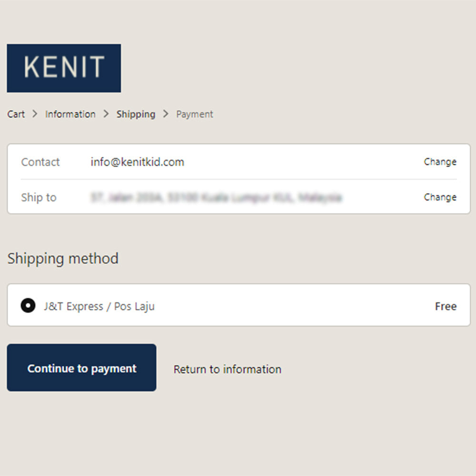This screenshot has width=476, height=476.
Task: Click the Contact row label
Action: click(40, 162)
